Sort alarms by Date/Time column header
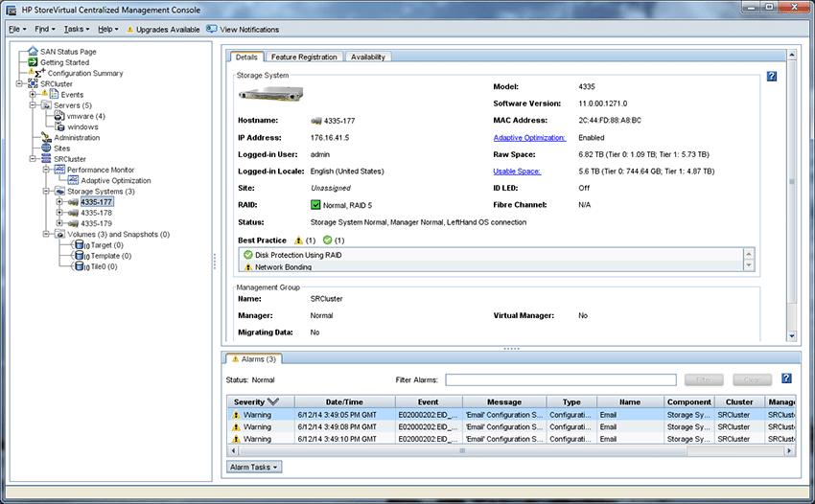 [x=344, y=401]
